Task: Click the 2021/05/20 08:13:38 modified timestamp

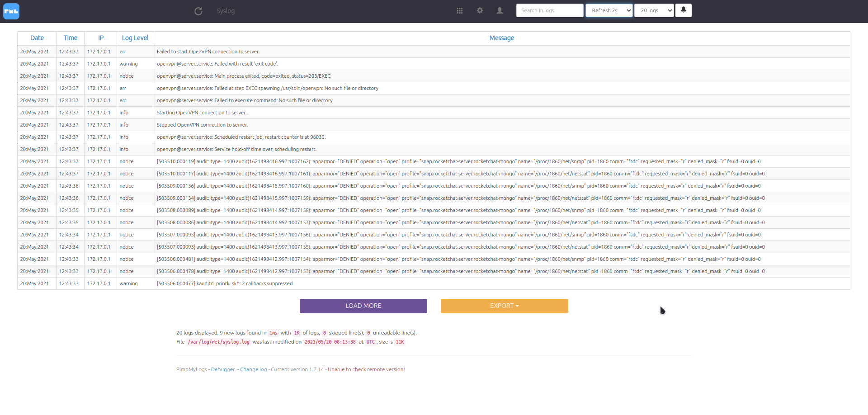Action: tap(330, 342)
